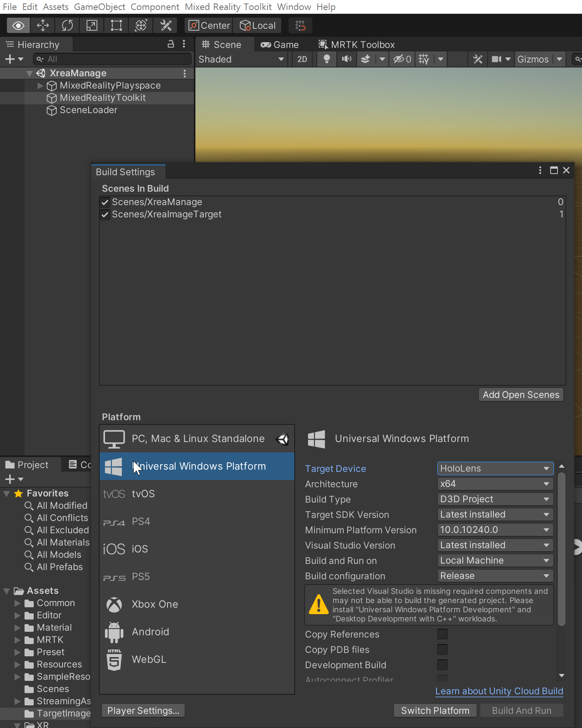Toggle Local handle rotation button
Screen dimensions: 582x728
click(257, 26)
